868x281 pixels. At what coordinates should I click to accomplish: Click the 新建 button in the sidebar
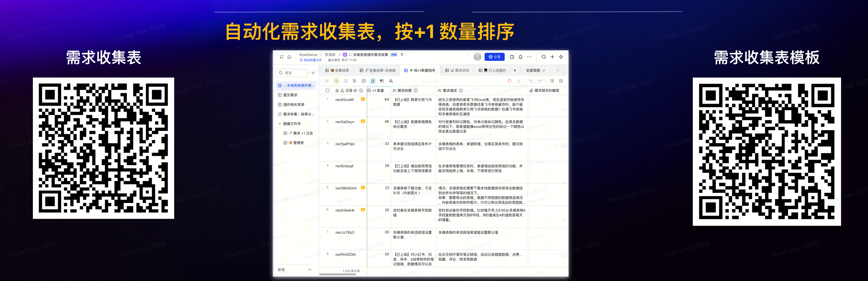281,270
